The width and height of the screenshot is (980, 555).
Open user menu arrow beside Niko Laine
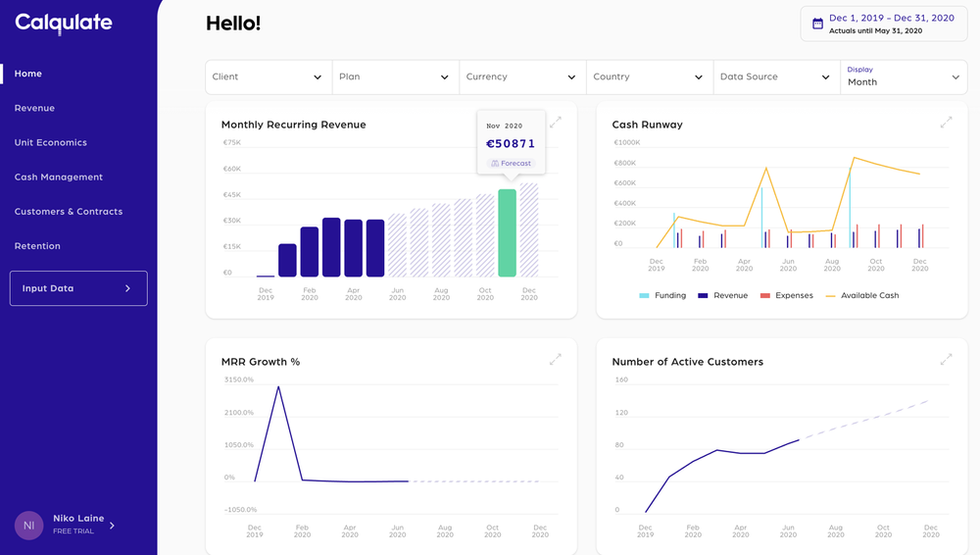[x=112, y=526]
